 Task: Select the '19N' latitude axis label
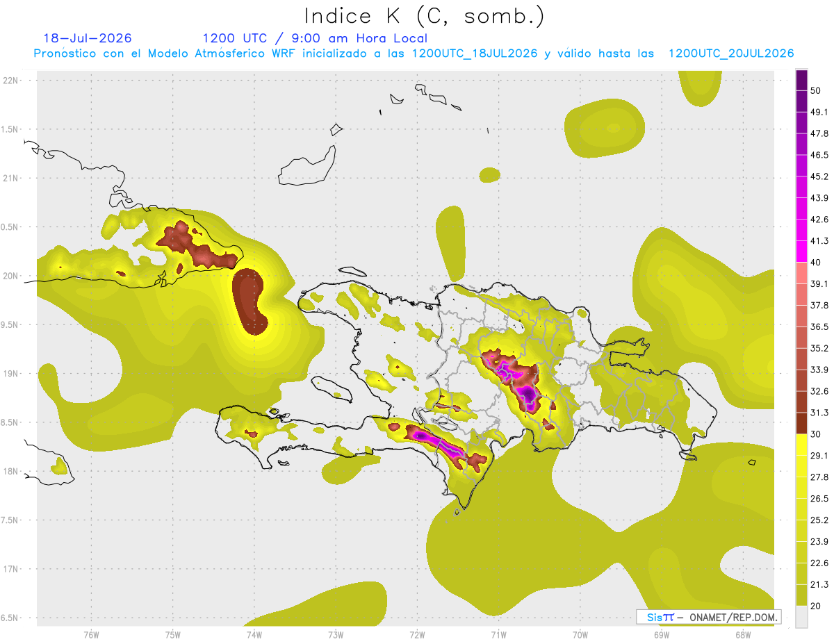(12, 374)
